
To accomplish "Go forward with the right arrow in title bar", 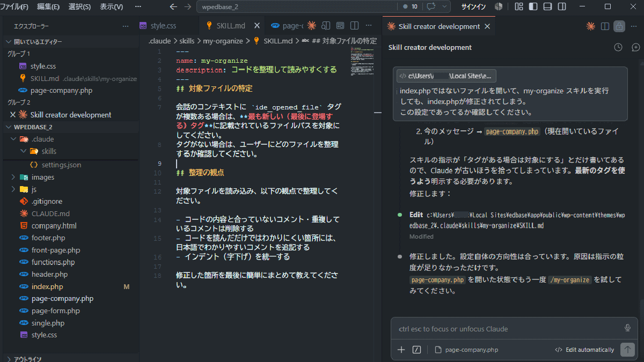I will [x=187, y=7].
